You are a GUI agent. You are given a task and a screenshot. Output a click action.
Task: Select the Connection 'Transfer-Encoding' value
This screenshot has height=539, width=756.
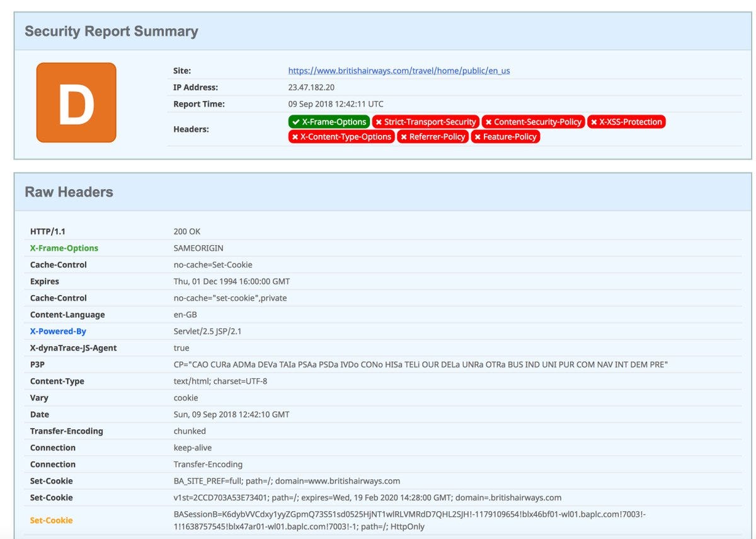208,465
